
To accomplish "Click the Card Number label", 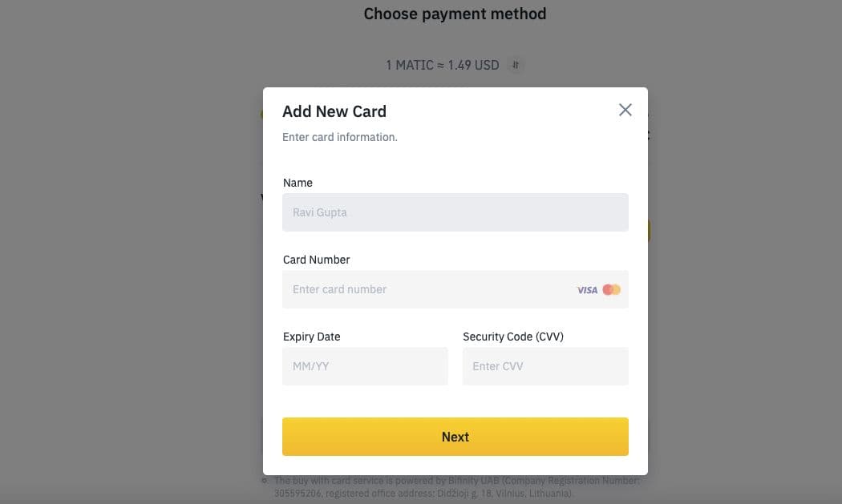I will pos(316,260).
